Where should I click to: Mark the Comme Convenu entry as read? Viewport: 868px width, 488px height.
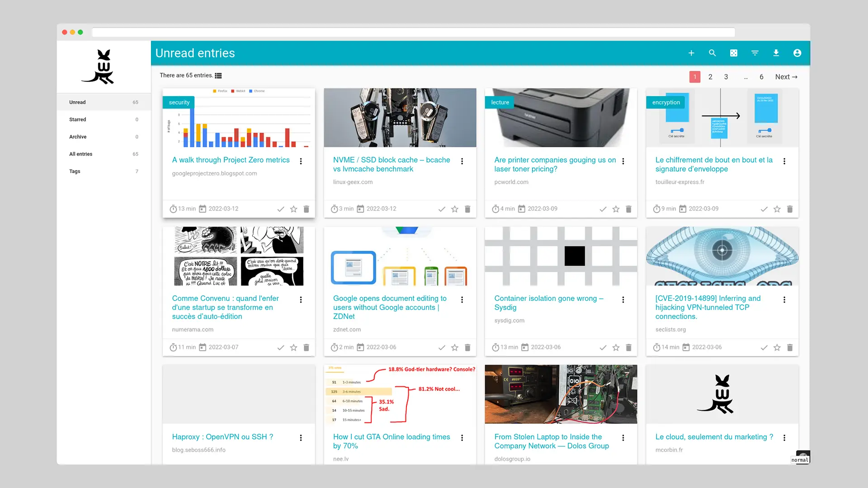tap(281, 347)
